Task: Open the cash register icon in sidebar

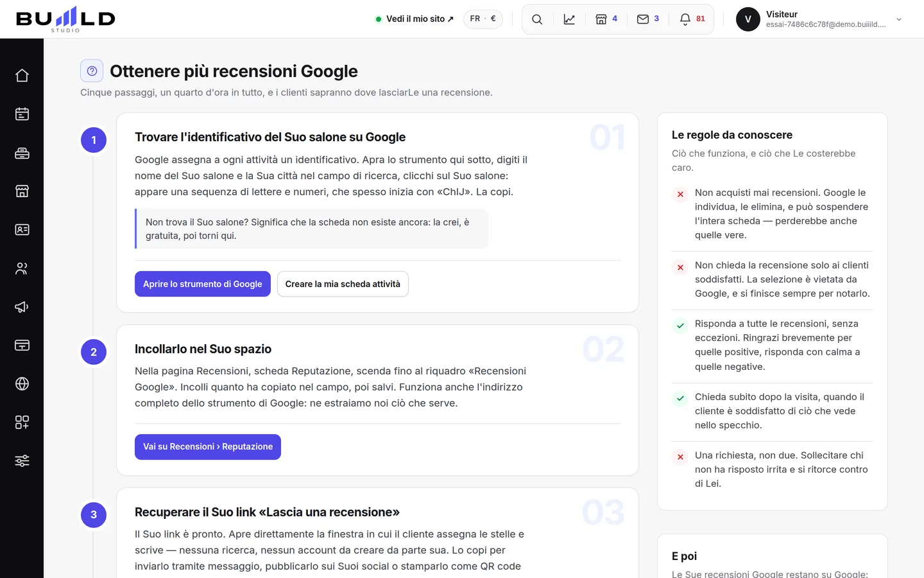Action: [x=22, y=153]
